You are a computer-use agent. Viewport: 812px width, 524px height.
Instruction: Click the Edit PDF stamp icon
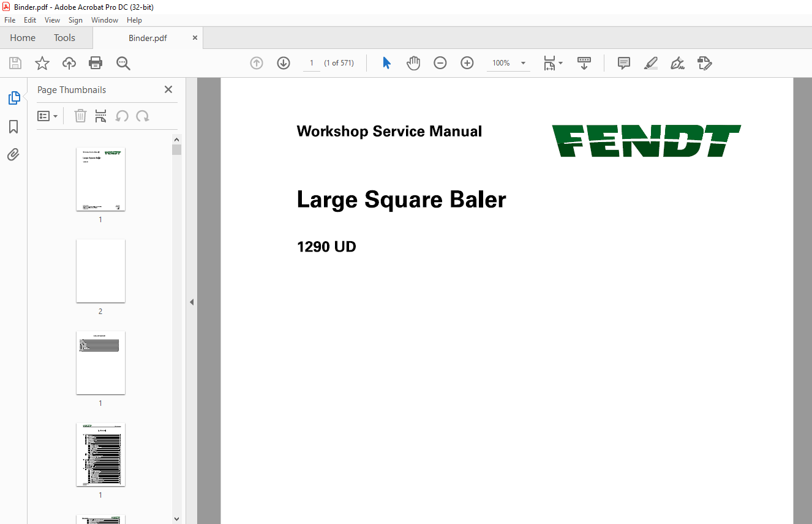[x=704, y=63]
